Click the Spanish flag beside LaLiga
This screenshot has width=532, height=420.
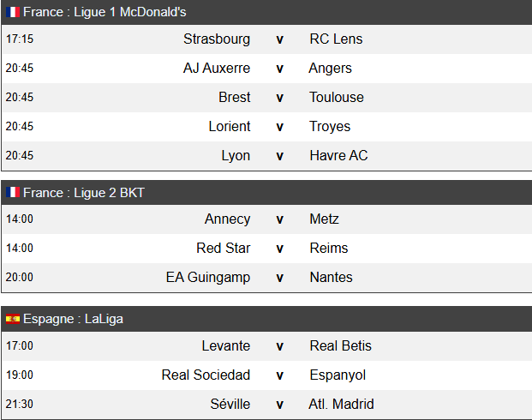click(13, 319)
